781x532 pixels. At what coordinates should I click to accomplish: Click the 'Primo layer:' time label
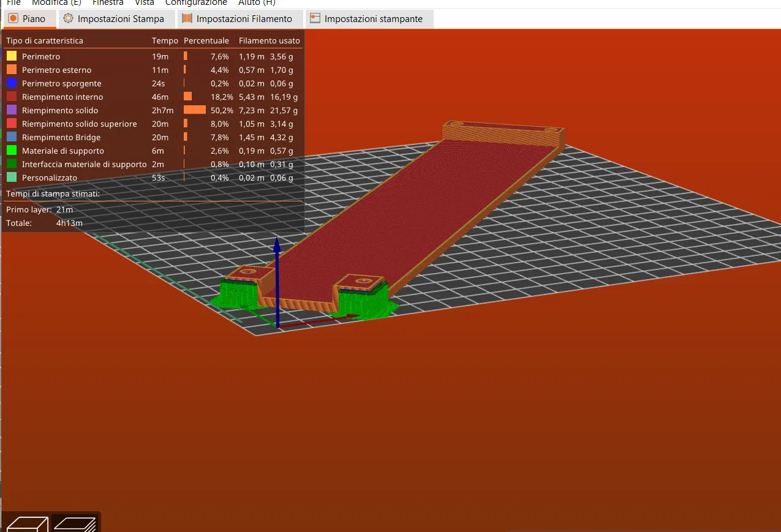pos(29,209)
